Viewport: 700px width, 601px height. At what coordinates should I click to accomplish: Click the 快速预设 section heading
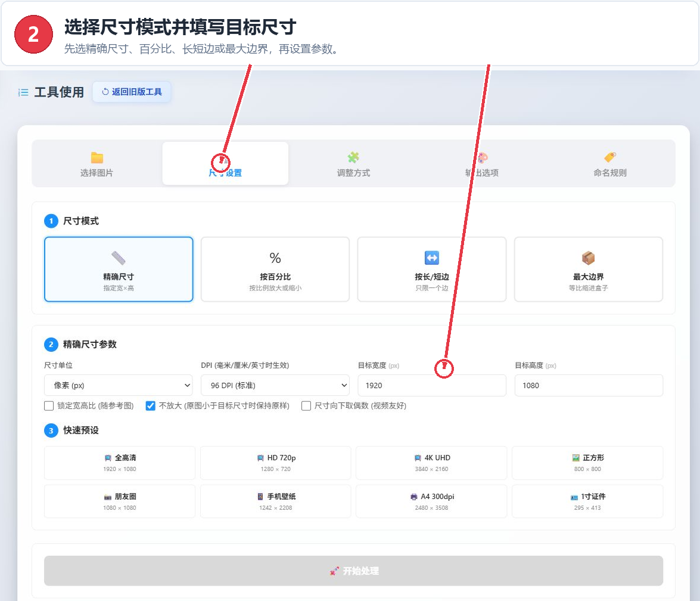[x=81, y=430]
